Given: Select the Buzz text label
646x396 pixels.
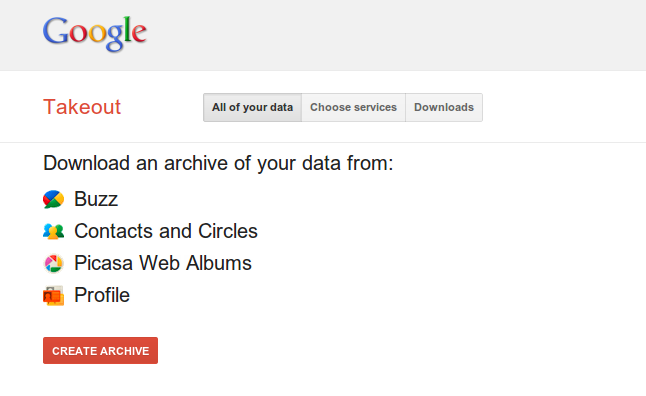Looking at the screenshot, I should [x=96, y=199].
